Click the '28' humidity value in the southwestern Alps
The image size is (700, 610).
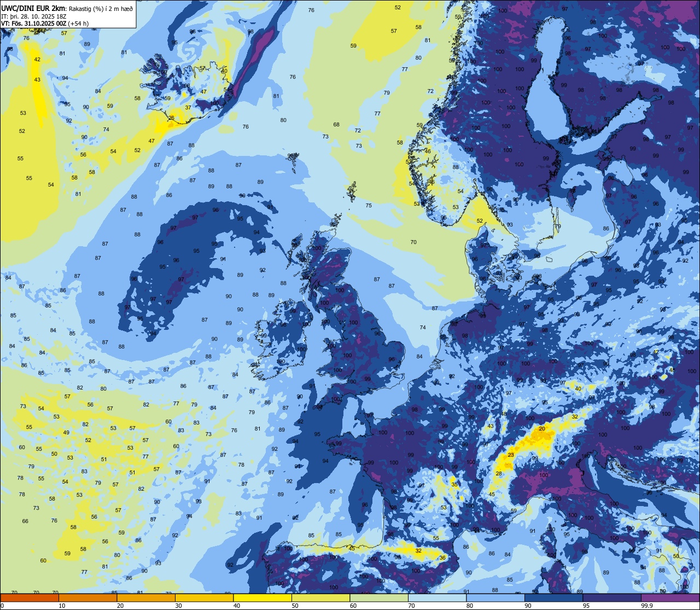pyautogui.click(x=499, y=473)
